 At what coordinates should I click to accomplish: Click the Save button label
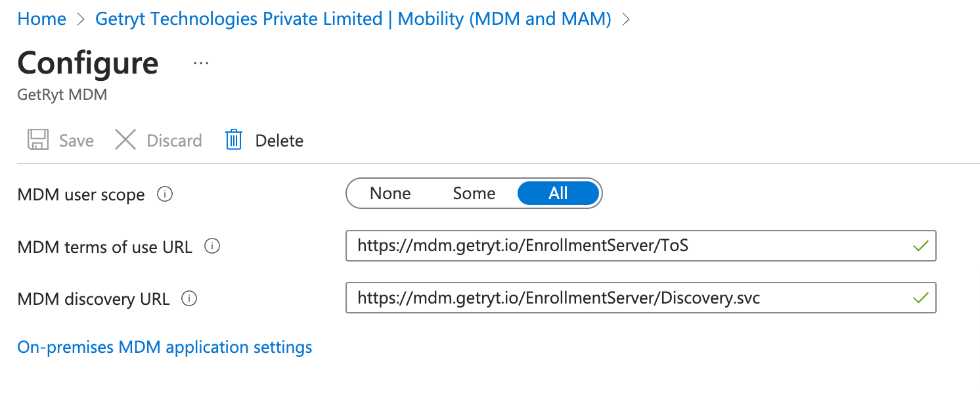76,141
